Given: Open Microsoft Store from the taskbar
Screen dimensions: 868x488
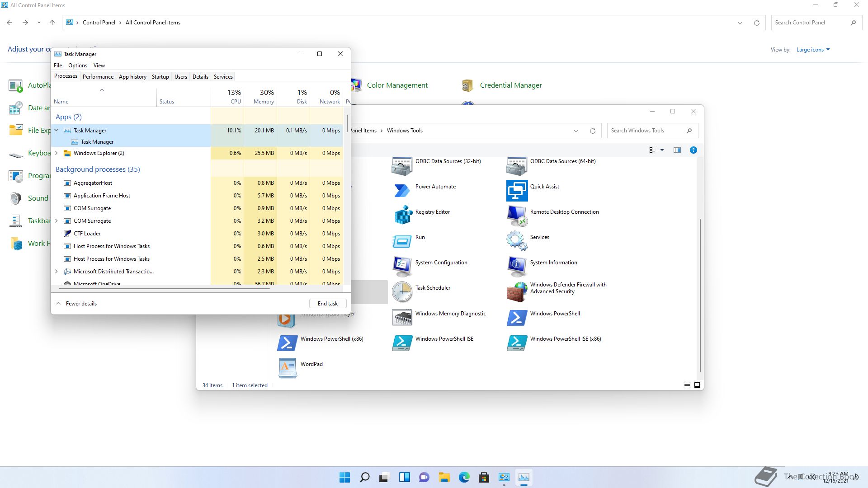Looking at the screenshot, I should 484,477.
